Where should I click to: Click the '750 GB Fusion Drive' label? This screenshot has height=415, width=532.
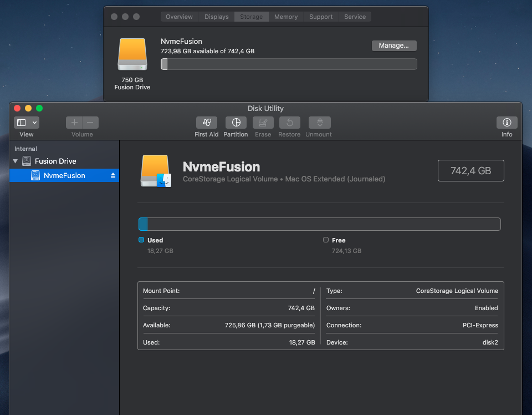pyautogui.click(x=132, y=84)
